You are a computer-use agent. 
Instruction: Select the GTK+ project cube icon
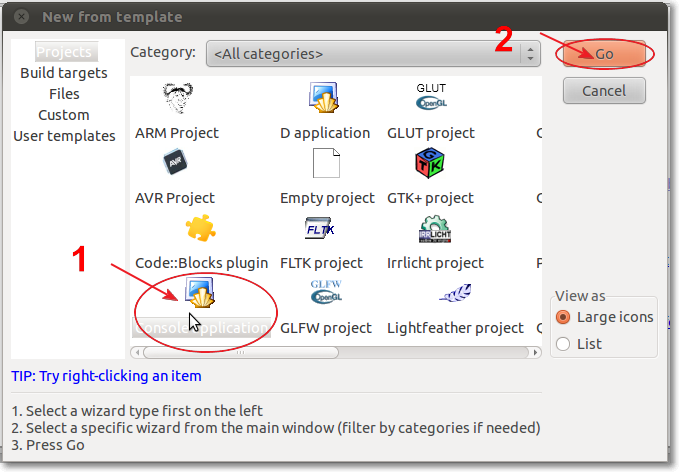[429, 163]
